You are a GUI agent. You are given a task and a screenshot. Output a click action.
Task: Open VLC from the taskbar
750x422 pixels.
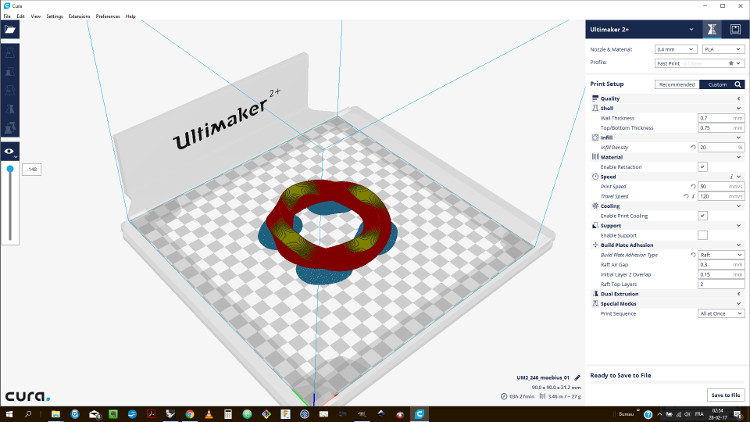click(209, 414)
